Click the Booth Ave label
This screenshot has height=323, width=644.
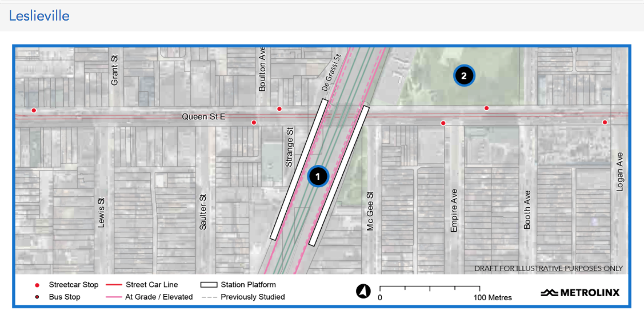[527, 210]
